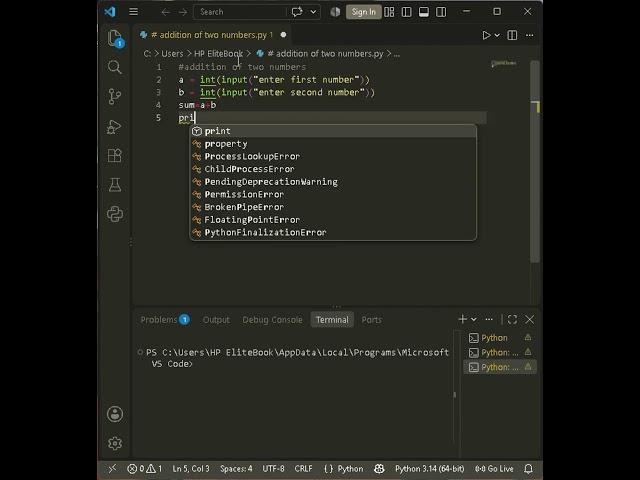Toggle the bottom panel visibility
640x480 pixels.
tap(424, 12)
